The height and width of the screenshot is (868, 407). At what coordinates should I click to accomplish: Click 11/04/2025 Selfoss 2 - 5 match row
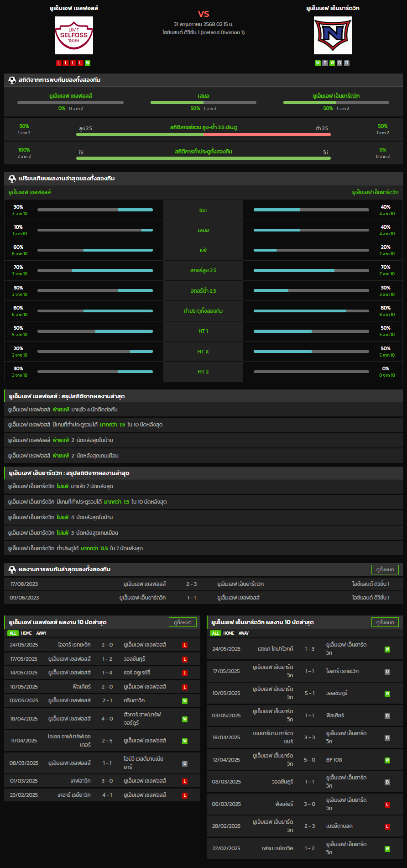click(102, 741)
